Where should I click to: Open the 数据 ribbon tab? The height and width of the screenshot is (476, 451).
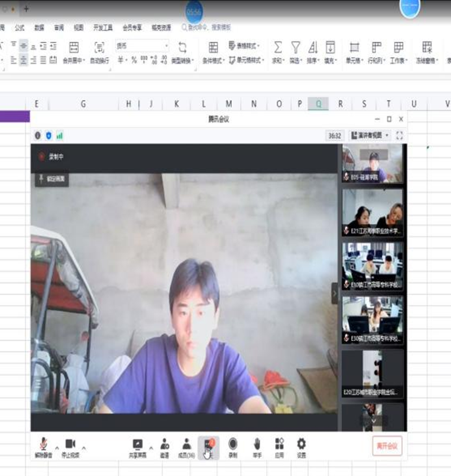[x=39, y=27]
